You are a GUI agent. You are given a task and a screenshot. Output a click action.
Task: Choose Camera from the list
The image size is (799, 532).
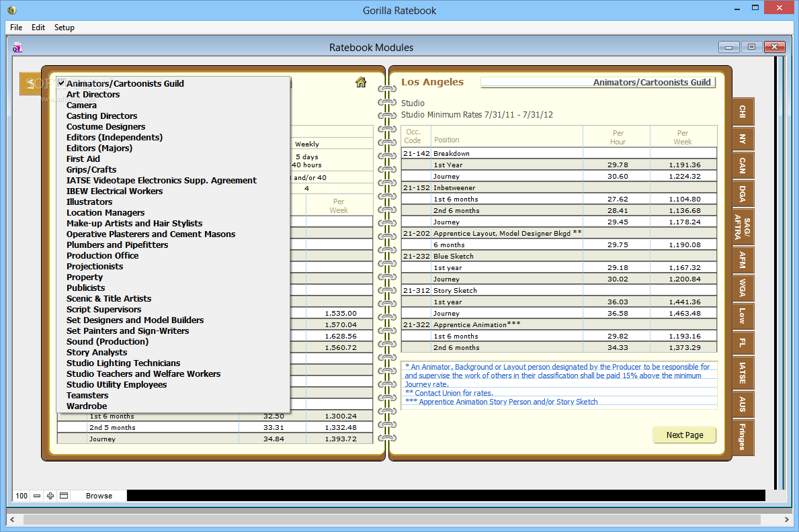[x=173, y=105]
